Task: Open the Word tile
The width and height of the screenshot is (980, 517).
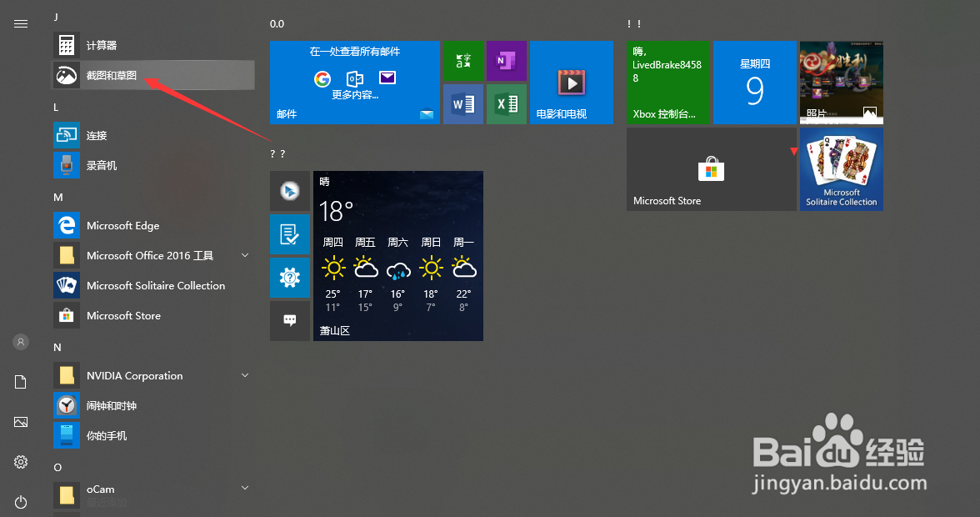Action: [x=463, y=103]
